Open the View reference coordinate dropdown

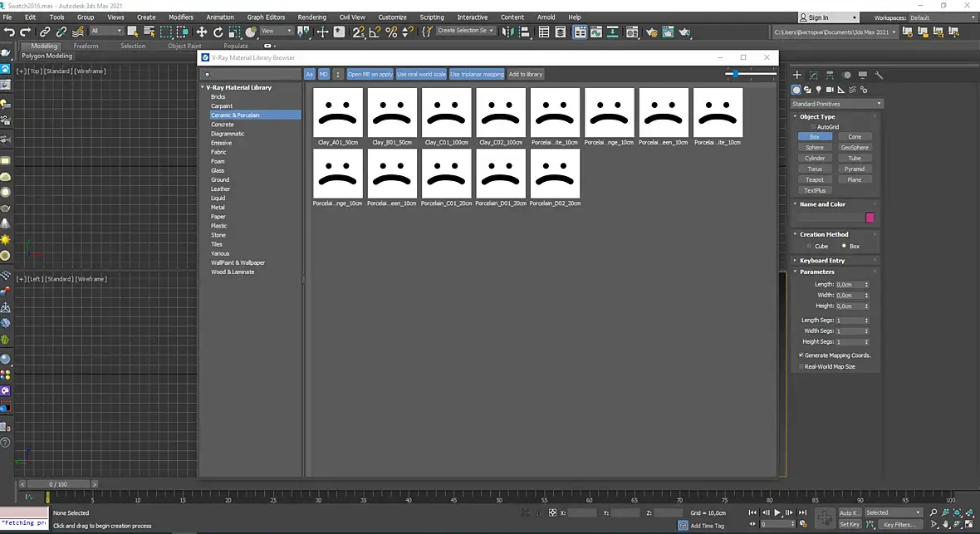click(277, 31)
